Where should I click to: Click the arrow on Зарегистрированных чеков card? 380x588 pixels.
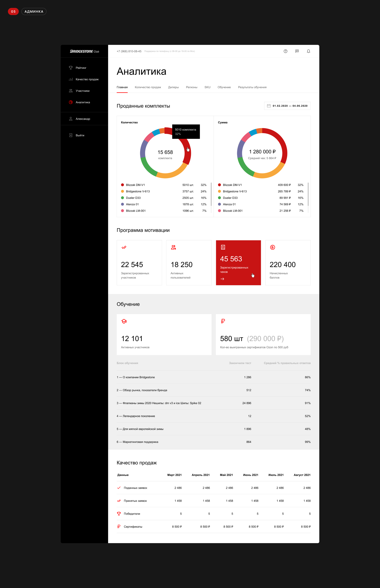[x=222, y=279]
